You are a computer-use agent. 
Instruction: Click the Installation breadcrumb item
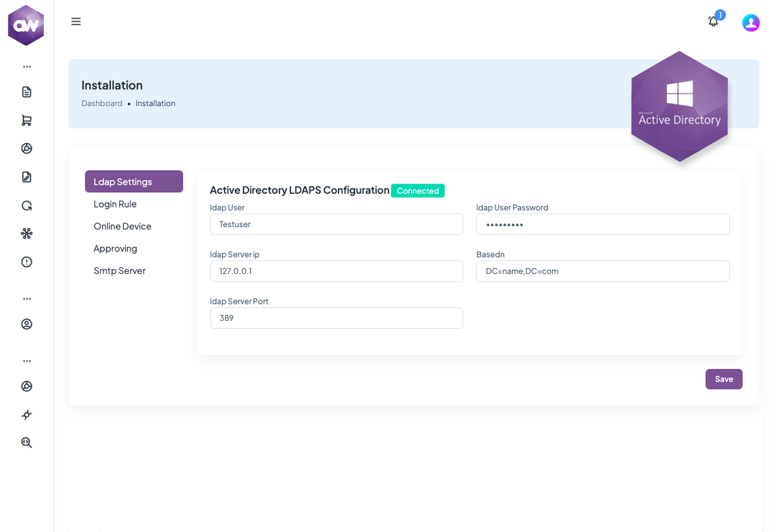click(156, 103)
